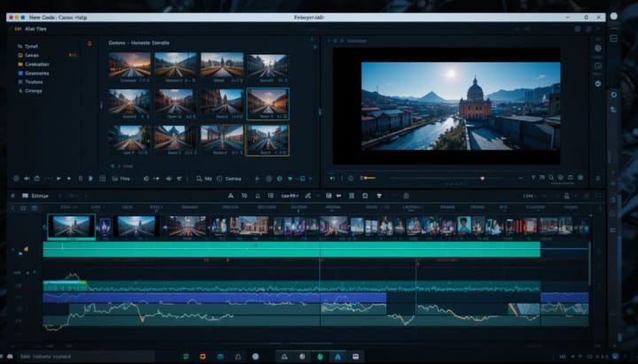Open the Lae99 dropdown in the timeline toolbar
The width and height of the screenshot is (638, 364).
(290, 196)
